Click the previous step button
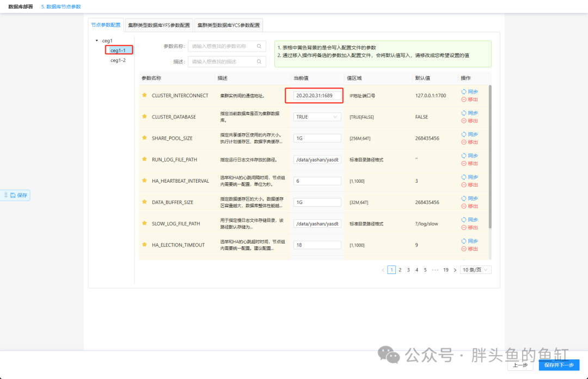This screenshot has width=588, height=379. [x=520, y=365]
